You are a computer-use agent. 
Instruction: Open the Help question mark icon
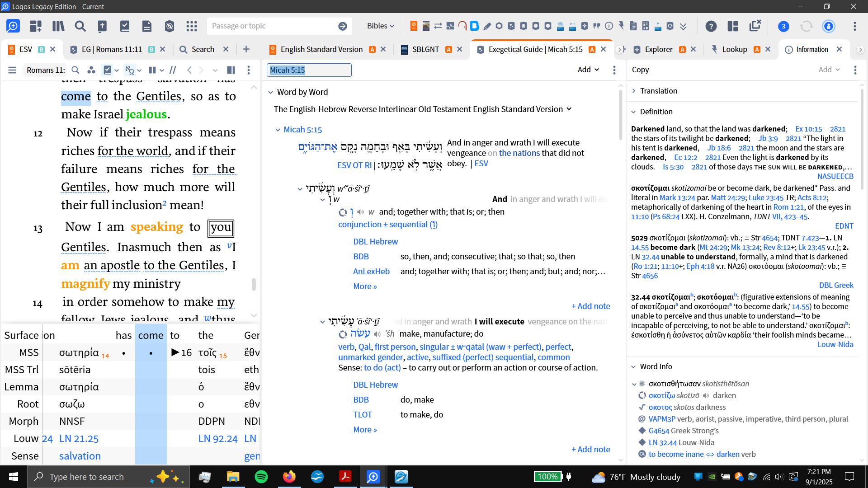711,26
